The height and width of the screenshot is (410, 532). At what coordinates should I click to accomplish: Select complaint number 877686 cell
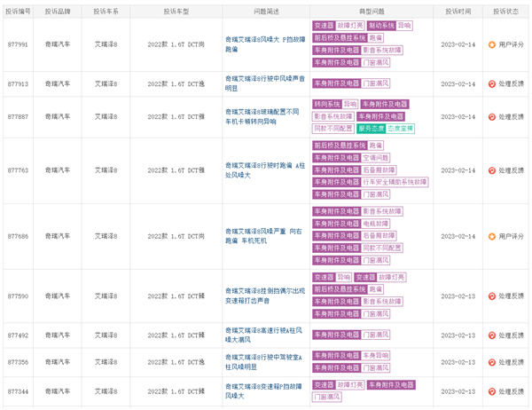coord(18,236)
